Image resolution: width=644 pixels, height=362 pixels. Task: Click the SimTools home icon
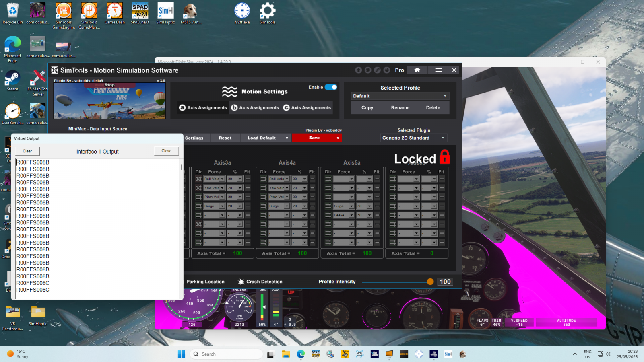coord(417,70)
